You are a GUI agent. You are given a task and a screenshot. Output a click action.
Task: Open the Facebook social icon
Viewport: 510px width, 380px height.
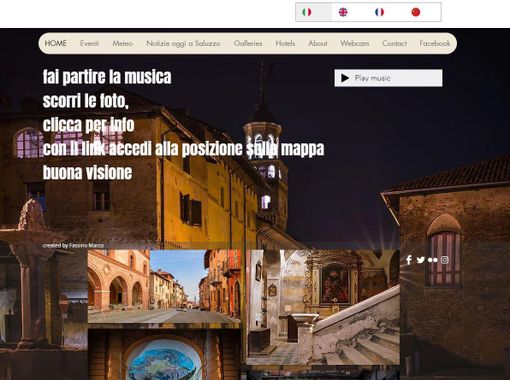point(409,260)
